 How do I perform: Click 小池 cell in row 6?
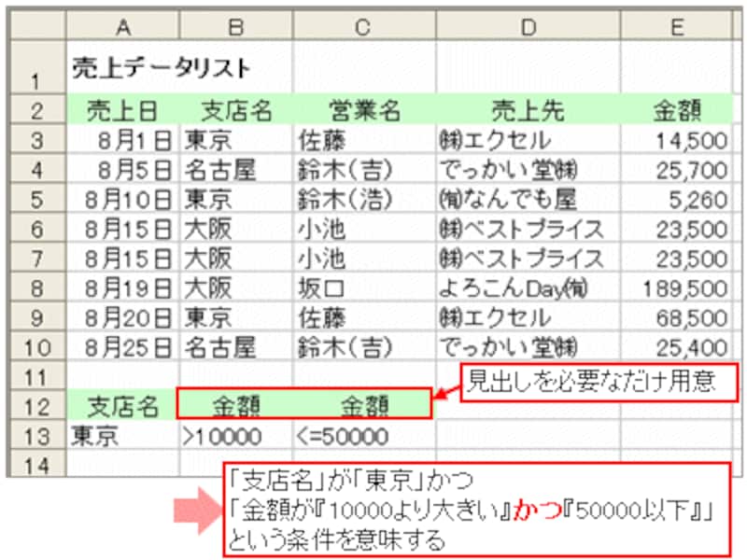pos(364,228)
